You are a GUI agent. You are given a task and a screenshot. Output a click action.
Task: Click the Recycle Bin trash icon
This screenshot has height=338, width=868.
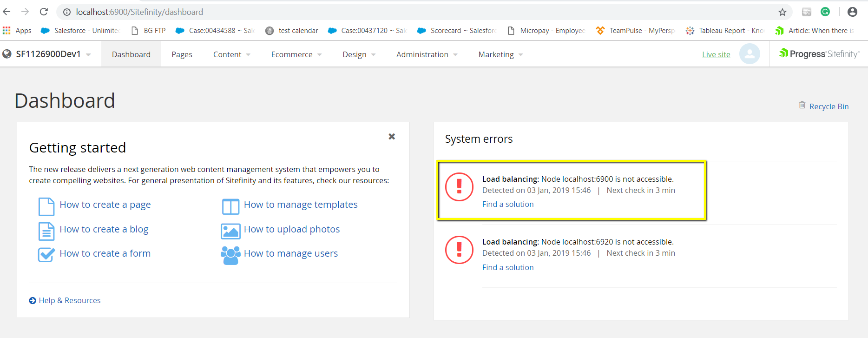pyautogui.click(x=802, y=105)
